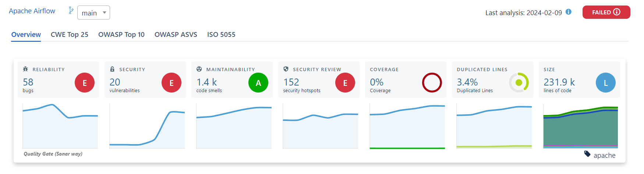This screenshot has height=174, width=644.
Task: Click the red E Security rating badge
Action: tap(171, 83)
